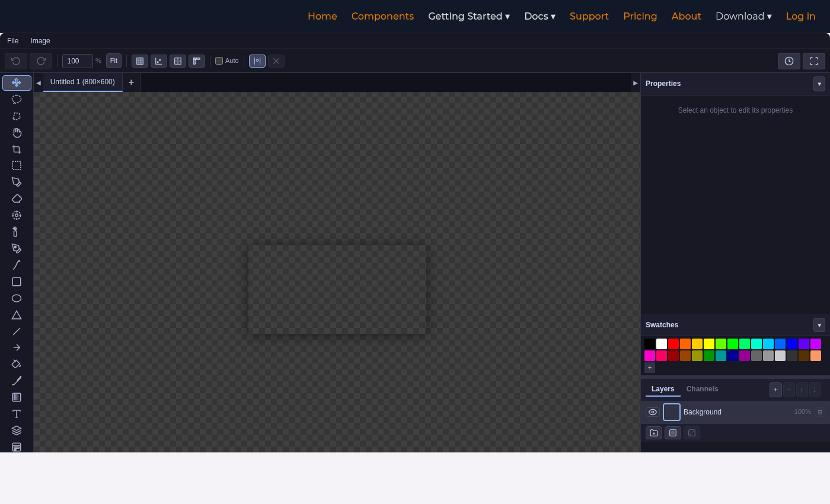Collapse the Properties panel with its arrow
830x504 pixels.
[819, 84]
